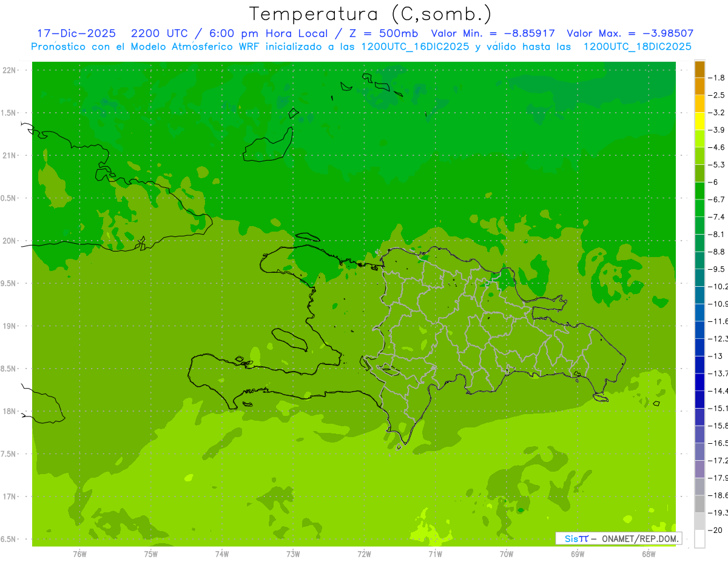728x562 pixels.
Task: Click the '20N' latitude label
Action: click(x=8, y=241)
